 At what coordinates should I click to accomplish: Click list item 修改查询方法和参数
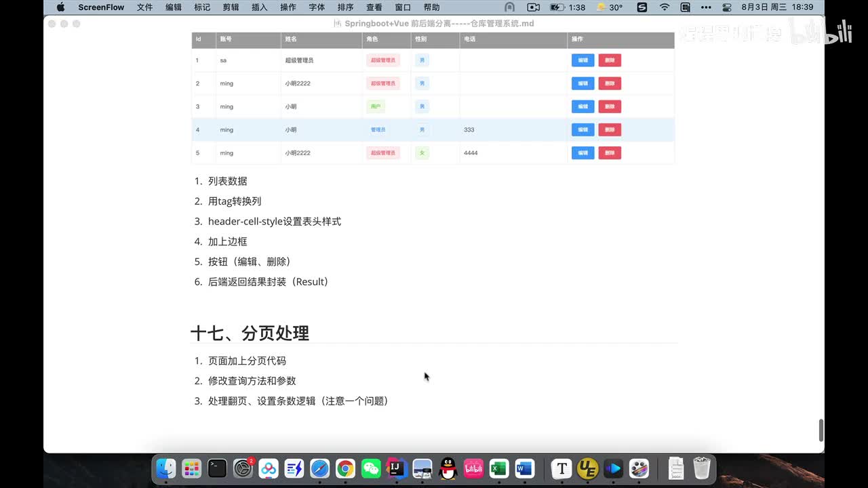coord(252,381)
